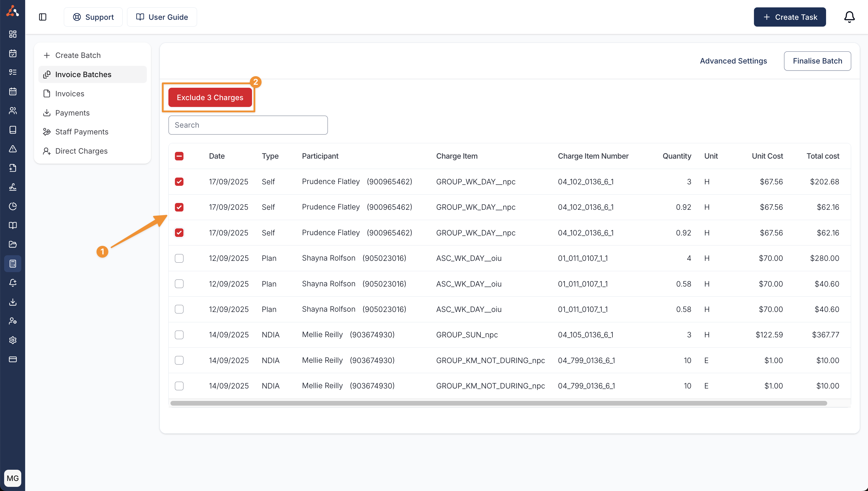Open the settings gear in left rail
Viewport: 868px width, 491px height.
(12, 340)
